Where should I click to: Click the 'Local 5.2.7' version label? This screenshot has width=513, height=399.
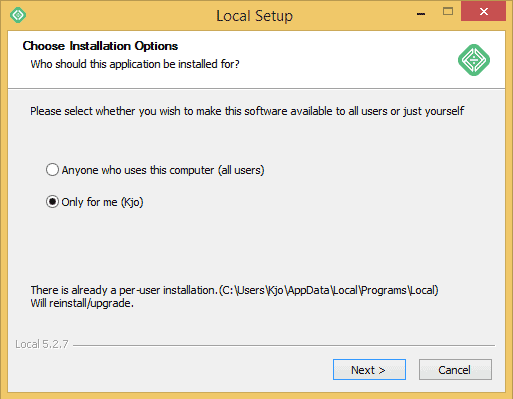tap(42, 344)
